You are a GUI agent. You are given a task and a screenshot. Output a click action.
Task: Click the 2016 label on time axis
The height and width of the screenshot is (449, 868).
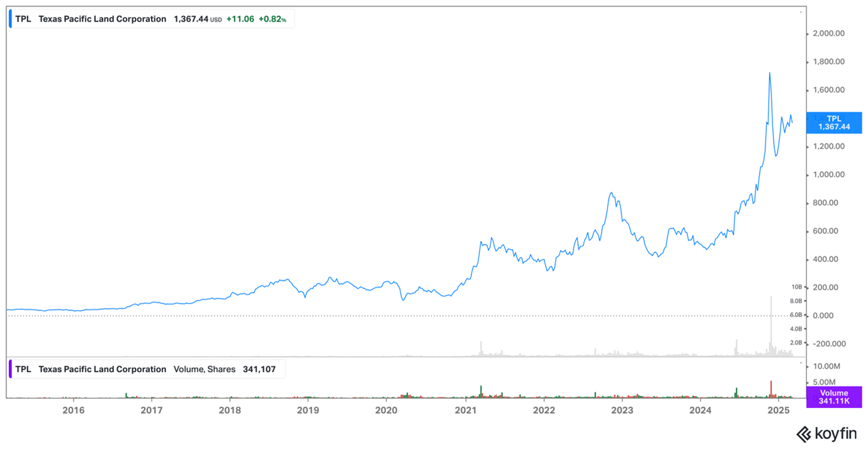[74, 411]
